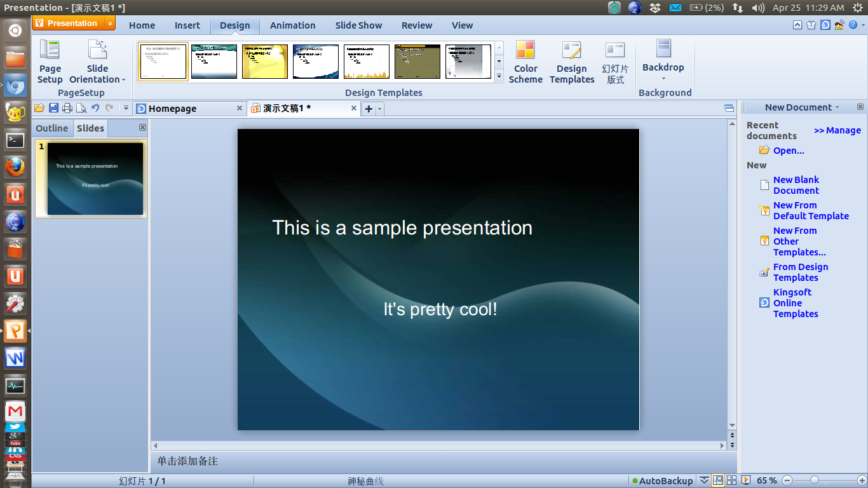The height and width of the screenshot is (488, 868).
Task: Increase zoom with the plus on the zoom slider
Action: pyautogui.click(x=862, y=480)
